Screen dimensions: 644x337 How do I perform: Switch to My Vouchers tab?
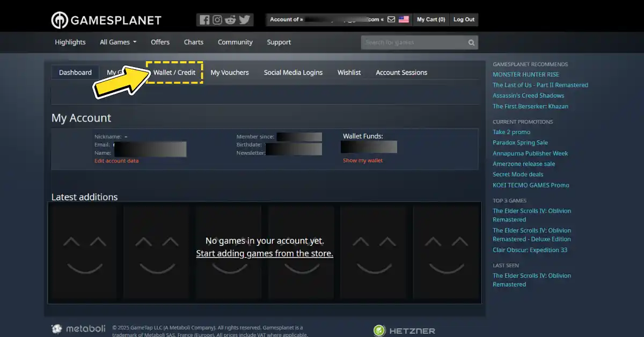click(x=230, y=72)
